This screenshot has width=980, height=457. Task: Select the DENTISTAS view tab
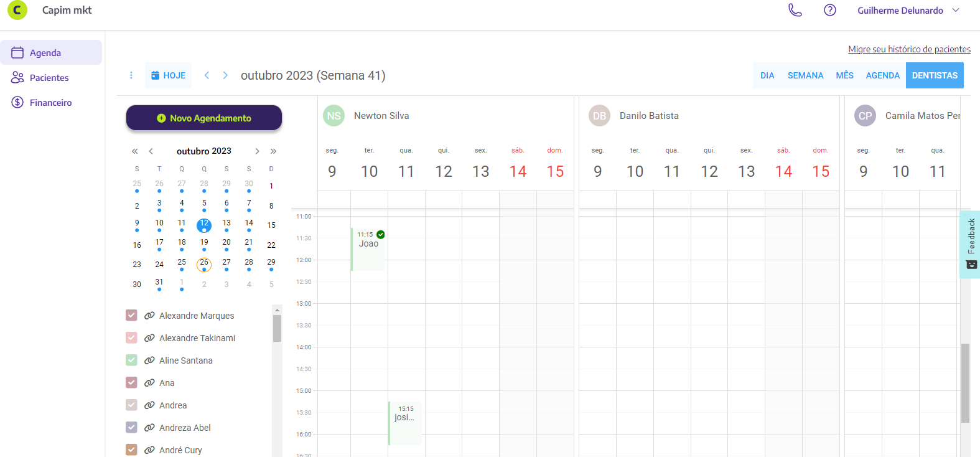pos(935,75)
